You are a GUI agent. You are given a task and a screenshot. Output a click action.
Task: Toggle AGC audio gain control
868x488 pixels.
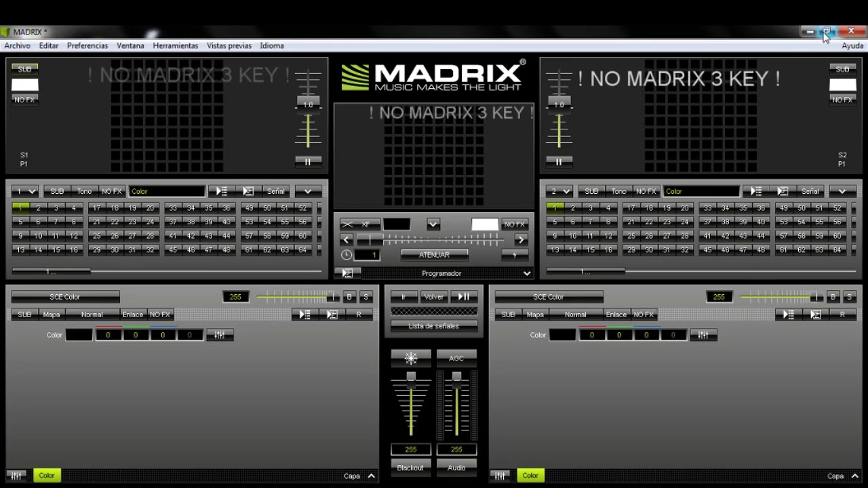(456, 358)
